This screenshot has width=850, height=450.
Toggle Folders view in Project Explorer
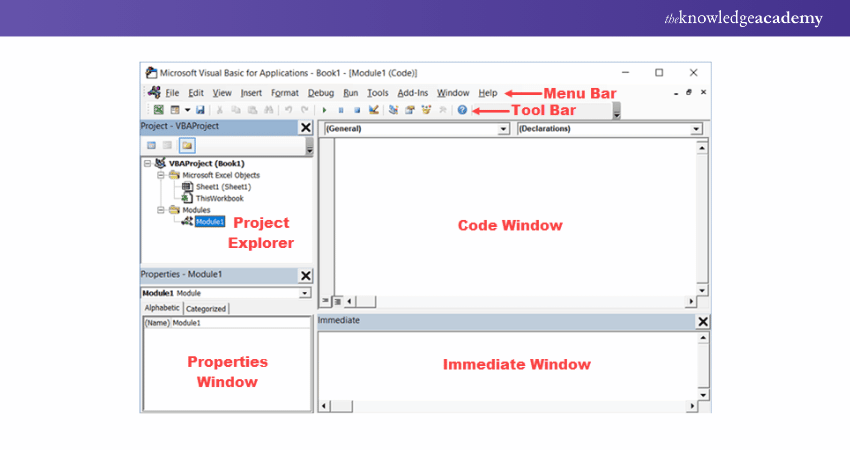tap(187, 146)
